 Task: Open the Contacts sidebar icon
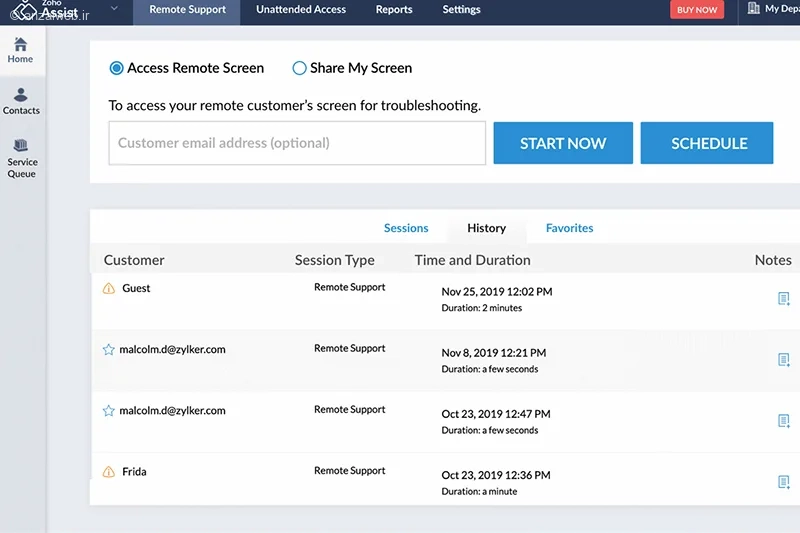pyautogui.click(x=20, y=101)
